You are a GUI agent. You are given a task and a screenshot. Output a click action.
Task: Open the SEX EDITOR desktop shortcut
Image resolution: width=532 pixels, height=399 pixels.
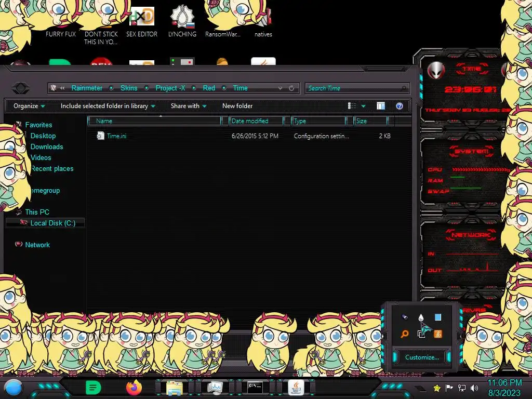(142, 22)
